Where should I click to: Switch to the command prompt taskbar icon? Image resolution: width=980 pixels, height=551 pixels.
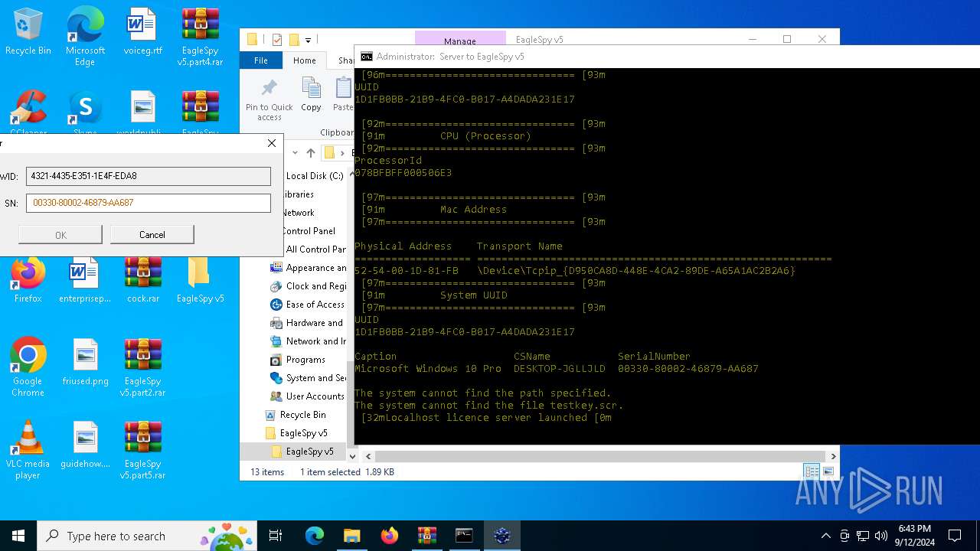click(x=465, y=536)
